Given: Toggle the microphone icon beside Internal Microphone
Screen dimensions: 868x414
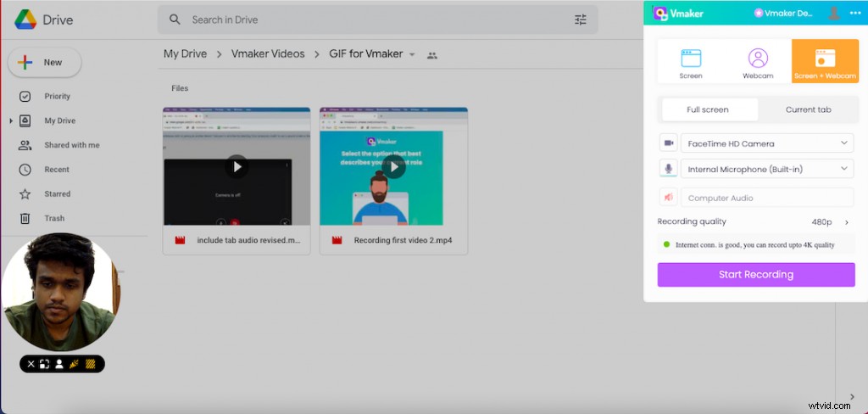Looking at the screenshot, I should pyautogui.click(x=669, y=169).
